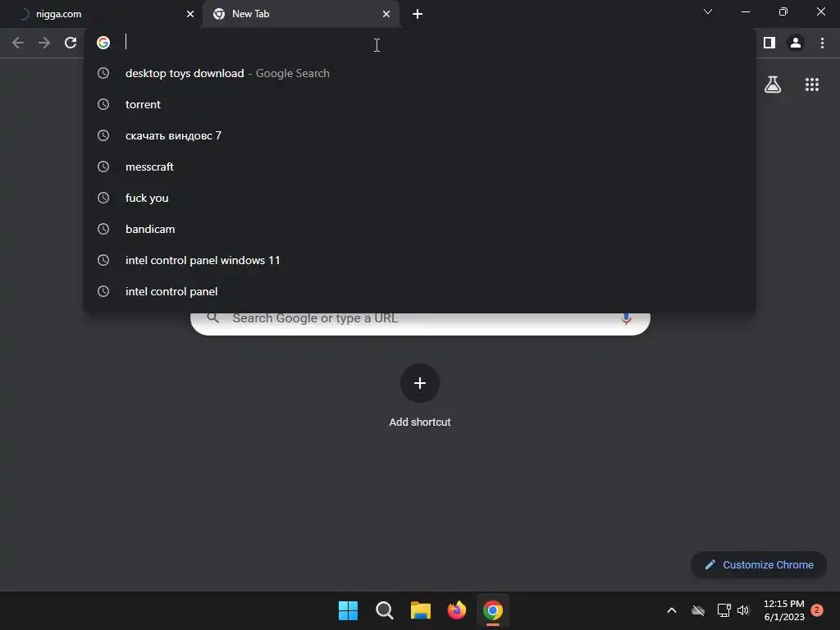Open Chrome's three-dot menu
The width and height of the screenshot is (840, 630).
[822, 43]
